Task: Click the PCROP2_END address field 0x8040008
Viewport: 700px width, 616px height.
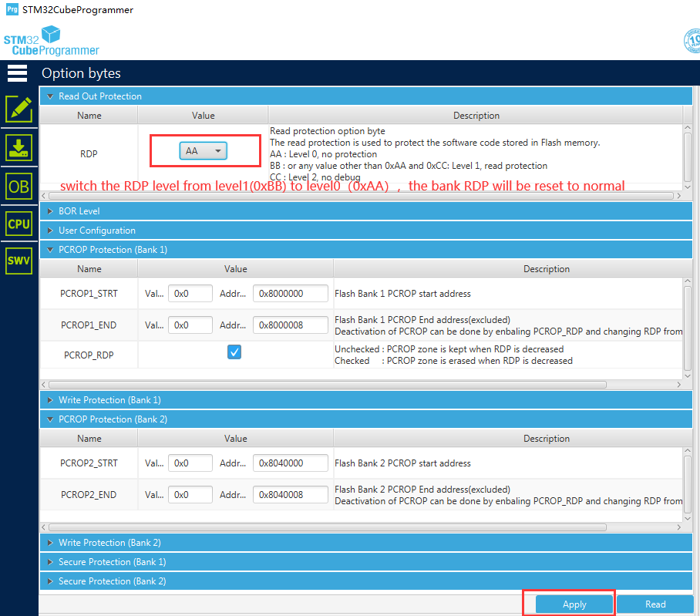Action: pos(290,495)
